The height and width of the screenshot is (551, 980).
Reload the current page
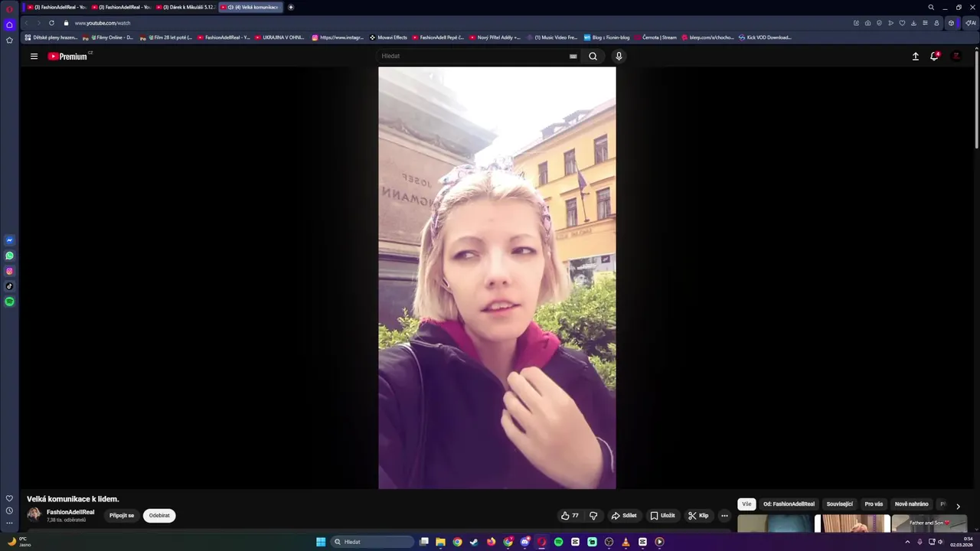(x=51, y=23)
